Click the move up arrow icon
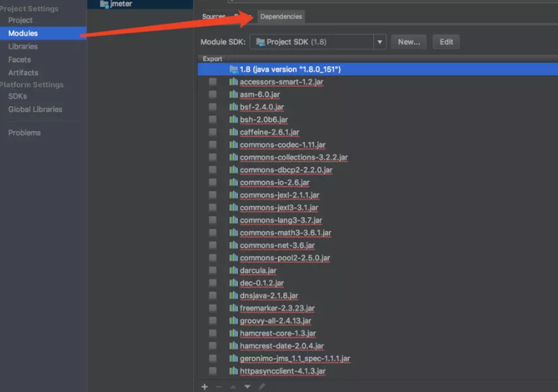The image size is (558, 392). point(233,387)
